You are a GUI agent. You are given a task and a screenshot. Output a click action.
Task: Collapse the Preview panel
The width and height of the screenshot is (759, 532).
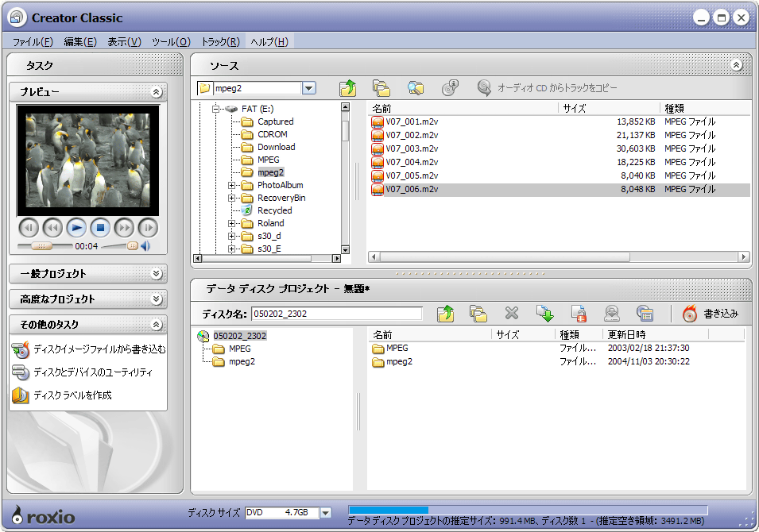157,92
